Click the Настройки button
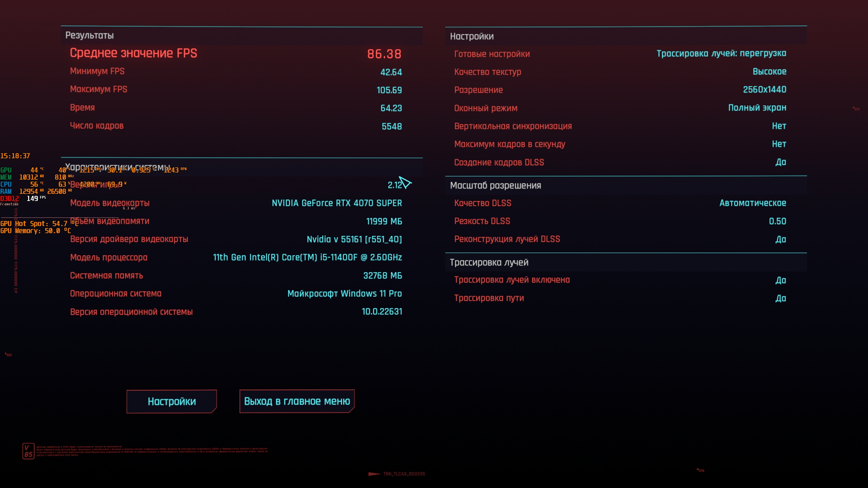Screen dimensions: 868x488 [172, 401]
